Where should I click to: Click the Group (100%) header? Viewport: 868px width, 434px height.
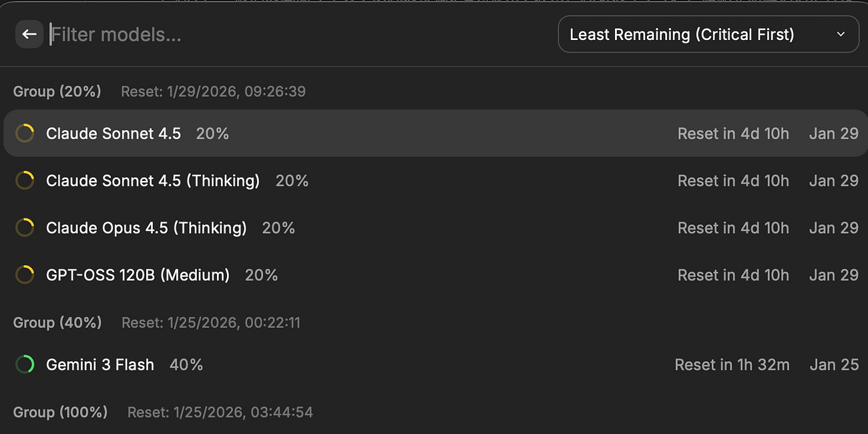[x=60, y=412]
